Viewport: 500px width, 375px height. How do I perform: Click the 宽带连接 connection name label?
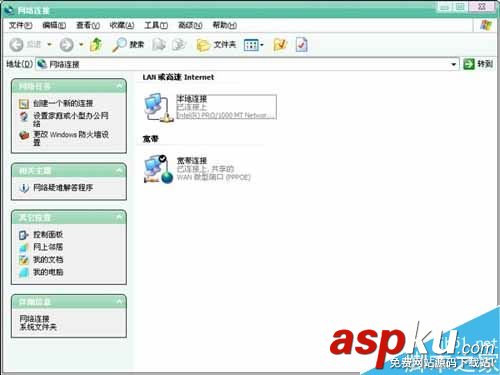click(x=192, y=160)
